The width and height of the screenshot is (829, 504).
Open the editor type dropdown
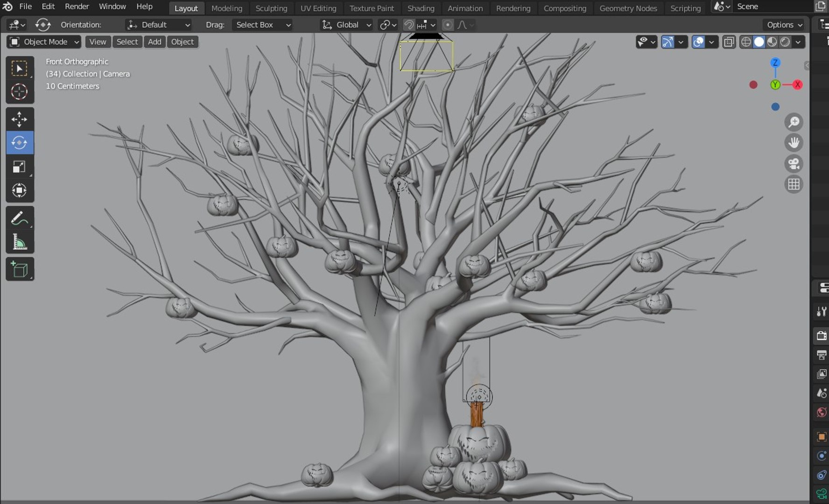click(17, 25)
